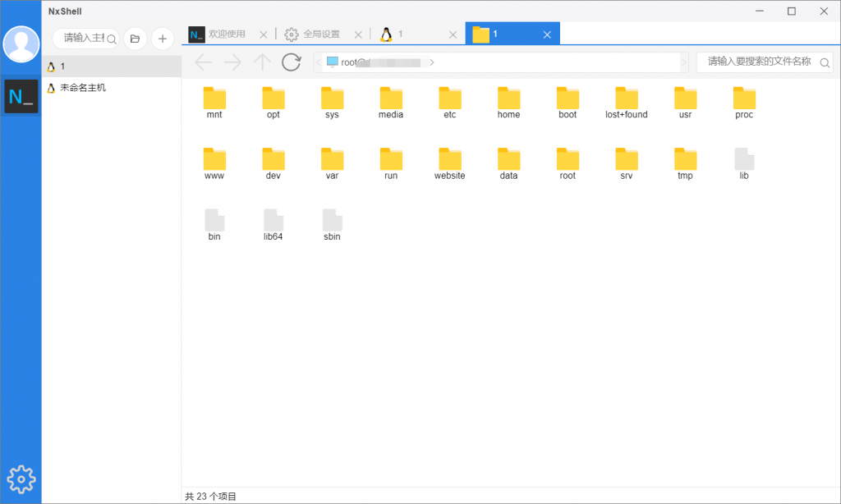This screenshot has width=841, height=504.
Task: Open the NxShell terminal sidebar icon
Action: coord(21,97)
